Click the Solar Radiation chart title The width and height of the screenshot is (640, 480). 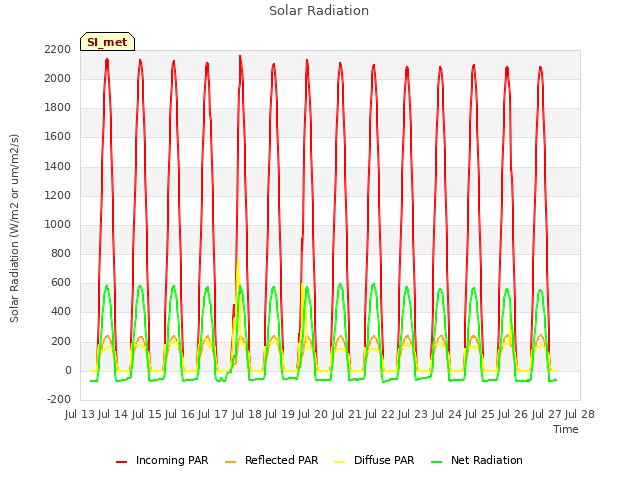pos(319,11)
